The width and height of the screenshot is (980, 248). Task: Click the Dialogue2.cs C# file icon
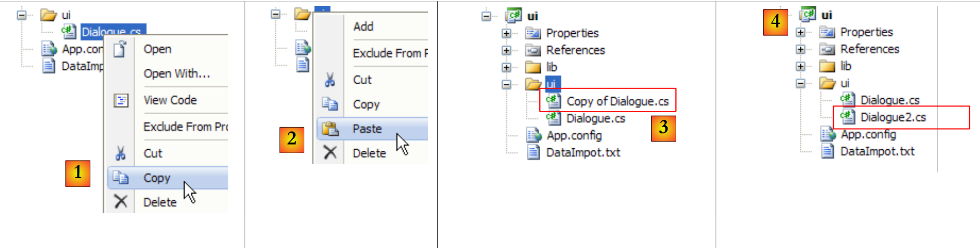(847, 117)
